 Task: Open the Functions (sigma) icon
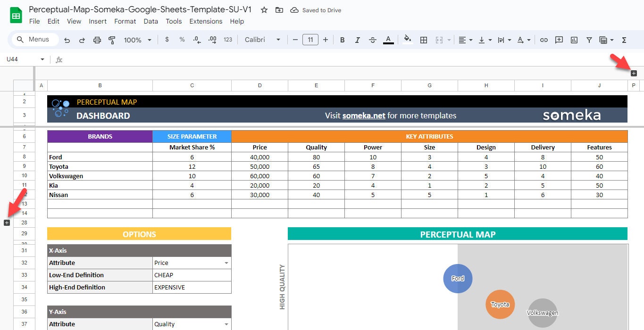pos(624,40)
